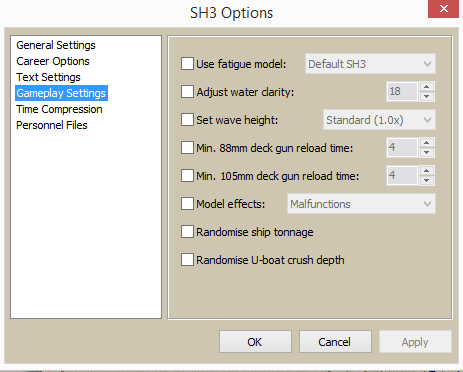Screen dimensions: 463x372
Task: Open the Default SH3 fatigue model dropdown
Action: point(370,64)
